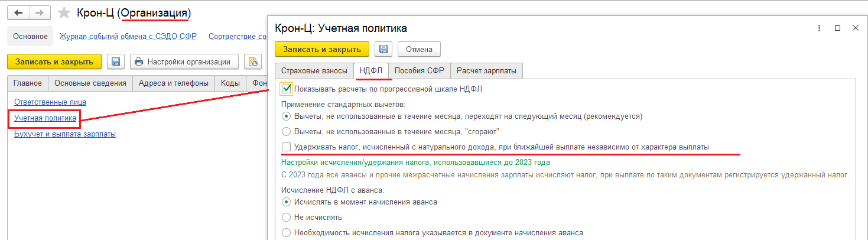This screenshot has height=240, width=868.
Task: Click the document history icon right of Настройки организации
Action: tap(253, 61)
